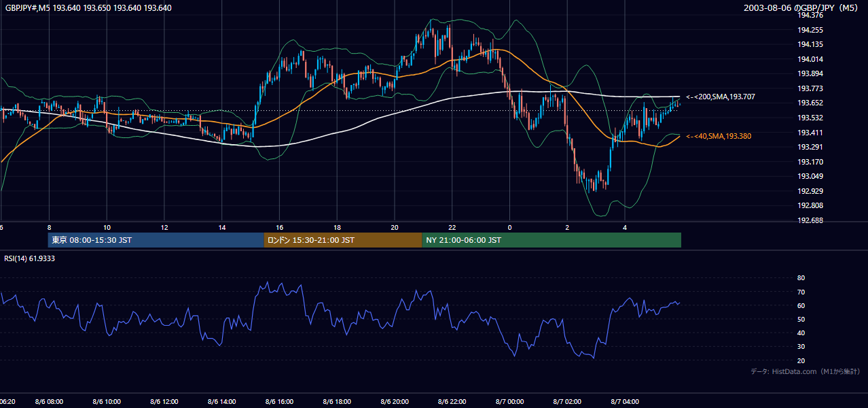Image resolution: width=868 pixels, height=408 pixels.
Task: Select the NY 21:00-06:00 JST session bar
Action: click(551, 240)
